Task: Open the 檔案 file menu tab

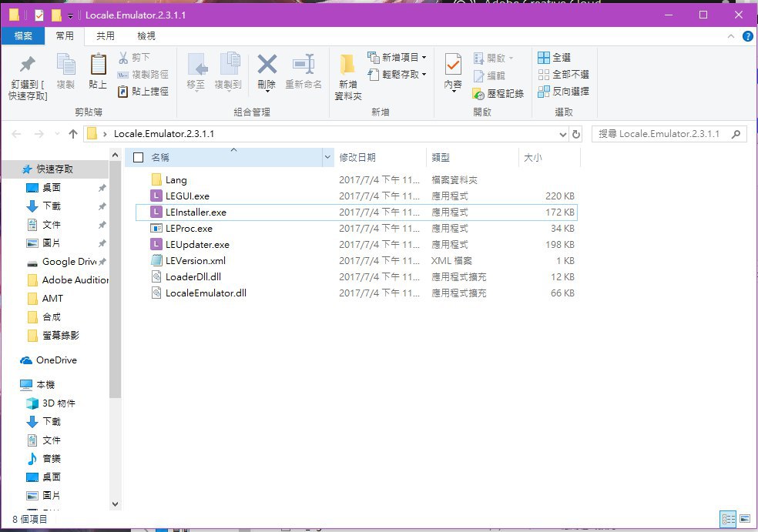Action: point(23,35)
